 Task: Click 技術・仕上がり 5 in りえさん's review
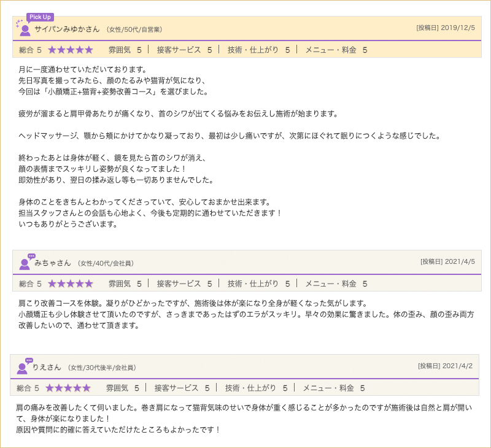tap(256, 388)
